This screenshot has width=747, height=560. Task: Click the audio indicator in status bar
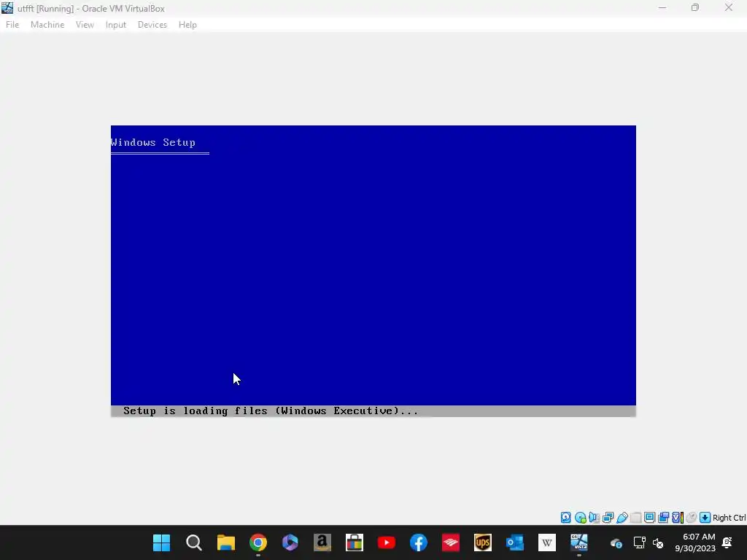[594, 518]
